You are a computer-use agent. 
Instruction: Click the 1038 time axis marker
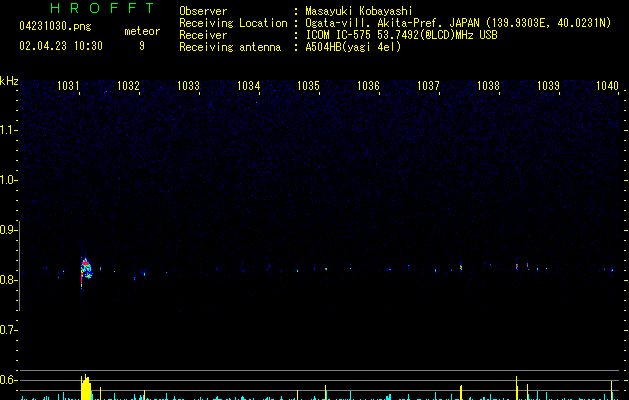[488, 86]
